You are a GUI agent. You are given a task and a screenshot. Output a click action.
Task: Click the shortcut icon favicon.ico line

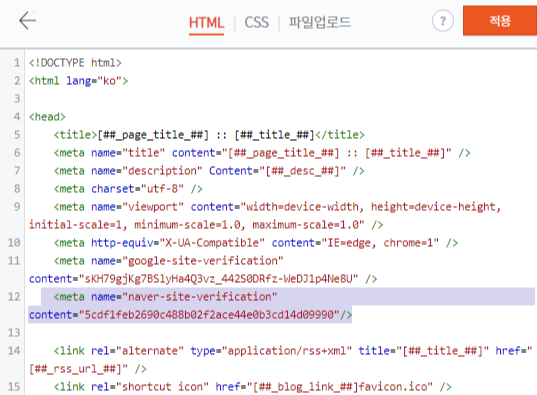253,387
